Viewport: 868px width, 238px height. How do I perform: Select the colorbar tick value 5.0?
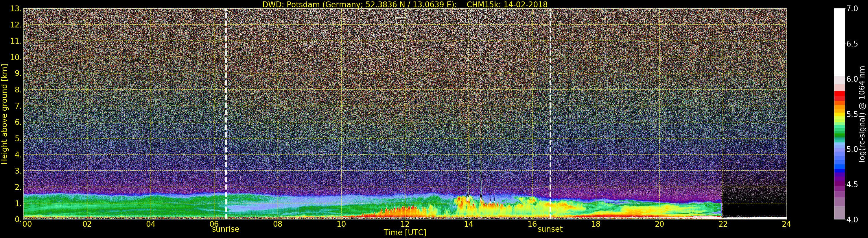click(x=852, y=149)
